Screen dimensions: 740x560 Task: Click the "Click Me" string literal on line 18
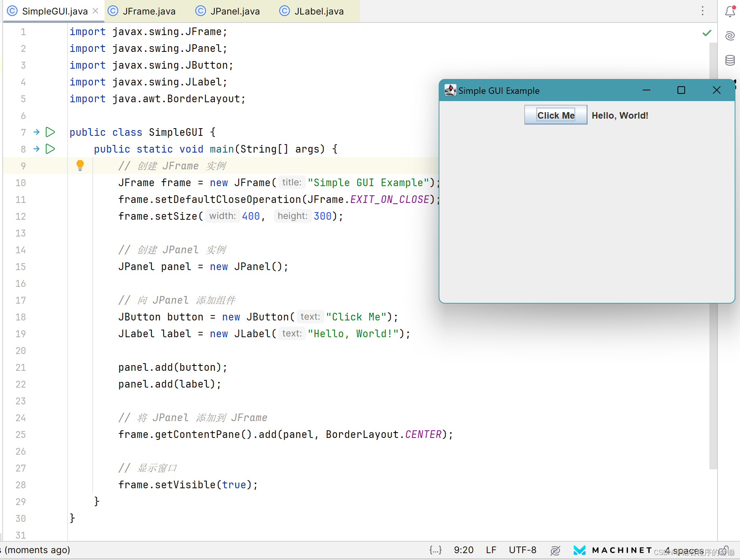click(356, 317)
